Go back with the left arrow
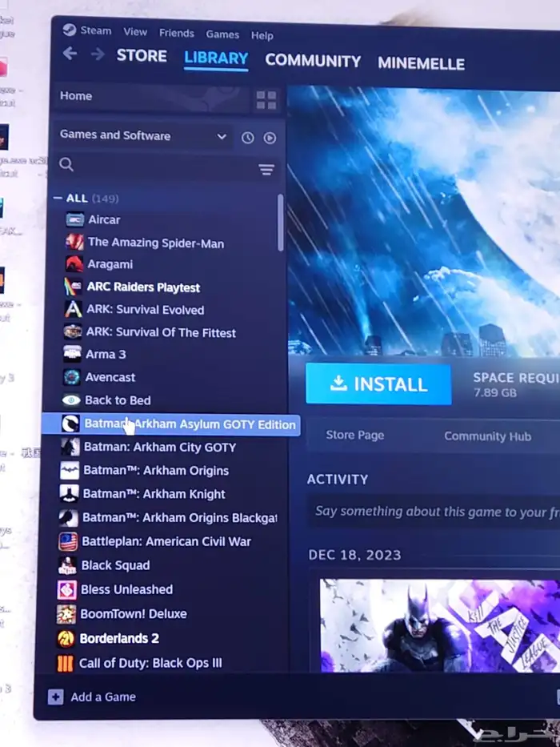This screenshot has width=560, height=747. click(x=70, y=54)
